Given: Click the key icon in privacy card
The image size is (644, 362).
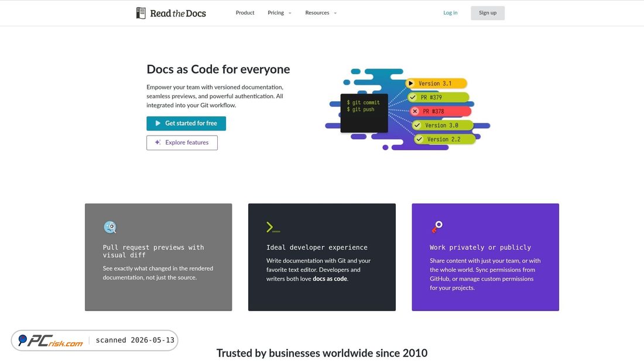Looking at the screenshot, I should [x=437, y=226].
